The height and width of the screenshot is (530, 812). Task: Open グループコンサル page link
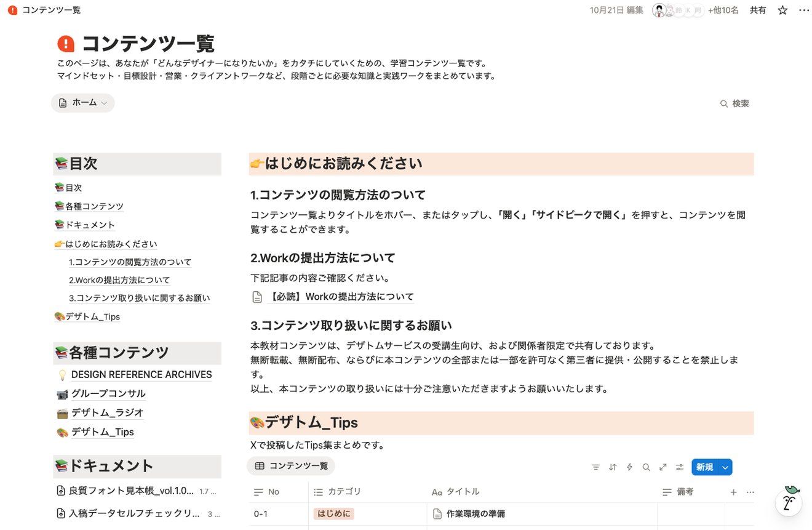tap(108, 393)
